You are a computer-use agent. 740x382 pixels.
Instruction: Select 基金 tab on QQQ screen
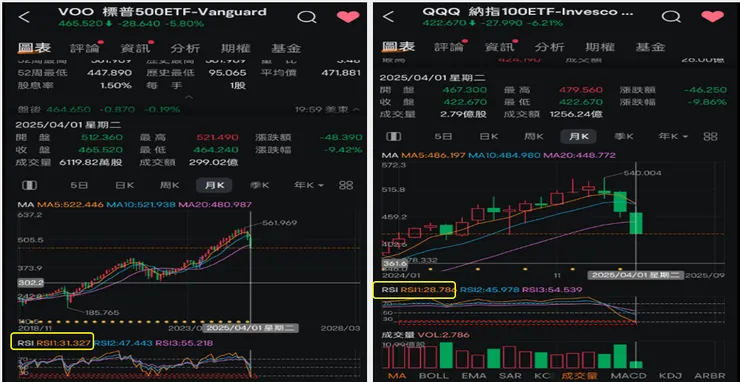(x=650, y=47)
